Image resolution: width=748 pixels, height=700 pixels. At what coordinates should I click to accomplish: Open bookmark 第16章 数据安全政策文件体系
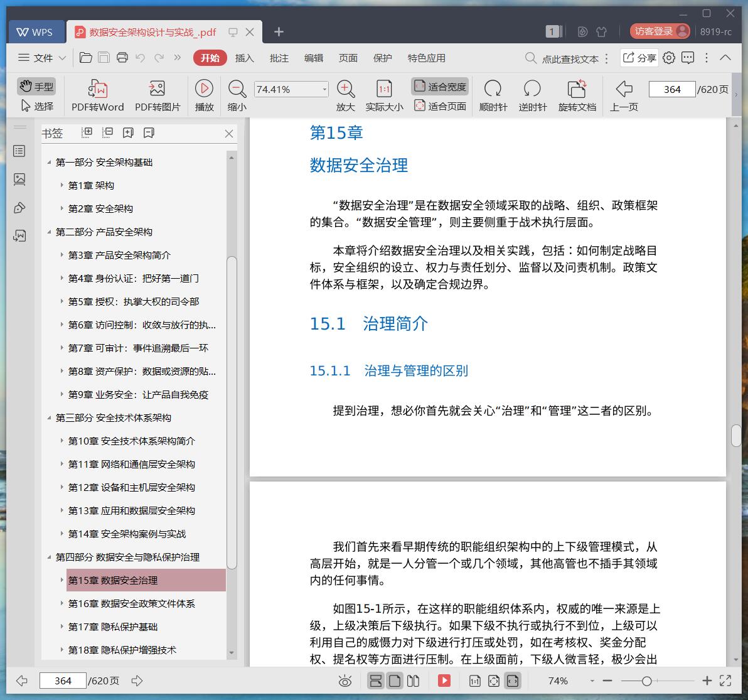(x=131, y=603)
